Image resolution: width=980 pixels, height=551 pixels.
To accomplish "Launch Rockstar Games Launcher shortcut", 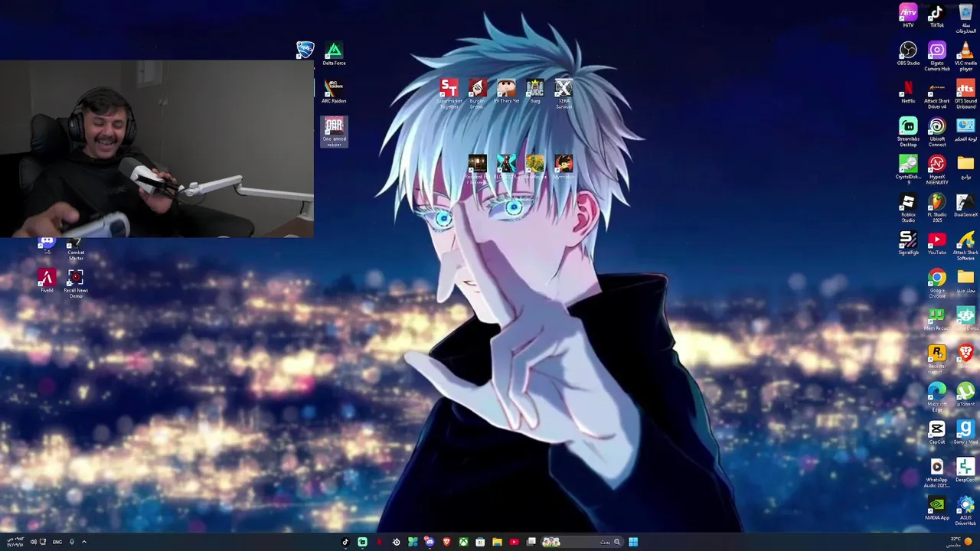I will coord(937,358).
